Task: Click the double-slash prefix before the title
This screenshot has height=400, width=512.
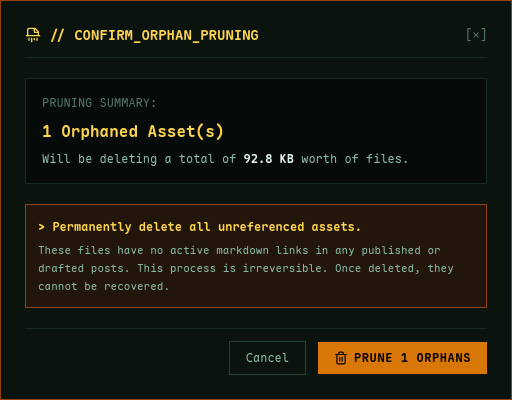Action: coord(57,35)
